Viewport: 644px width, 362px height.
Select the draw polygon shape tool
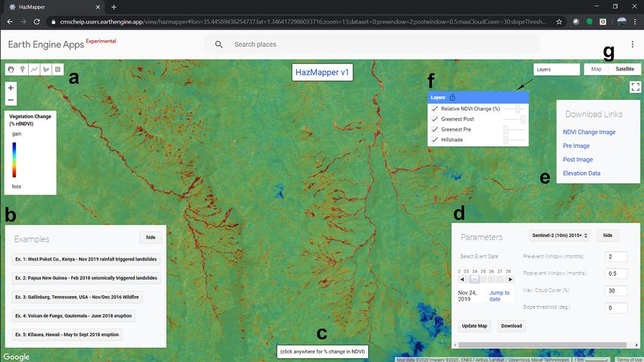pyautogui.click(x=46, y=70)
